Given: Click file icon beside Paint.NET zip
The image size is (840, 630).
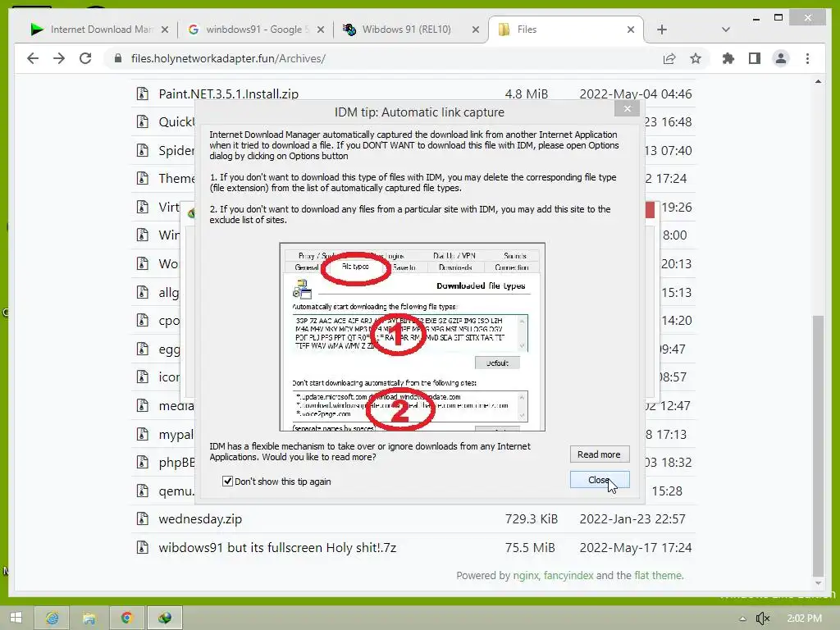Looking at the screenshot, I should tap(142, 94).
